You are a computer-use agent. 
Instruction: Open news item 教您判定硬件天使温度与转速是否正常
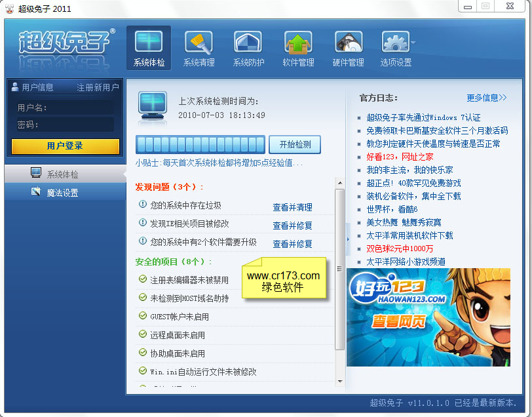click(x=433, y=144)
